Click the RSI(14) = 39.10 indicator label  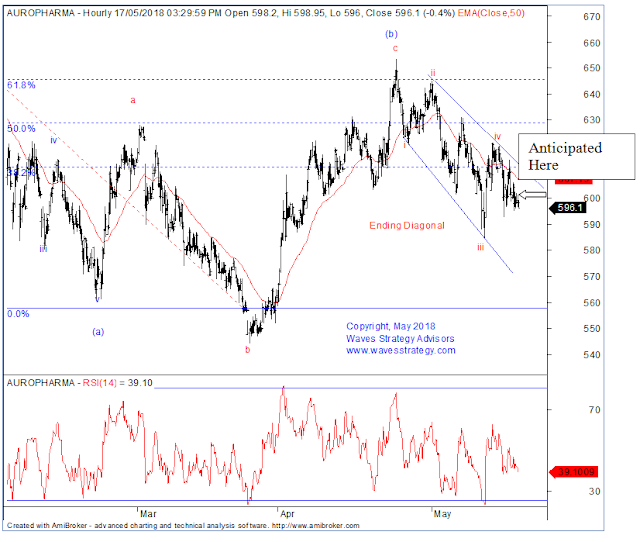point(118,383)
